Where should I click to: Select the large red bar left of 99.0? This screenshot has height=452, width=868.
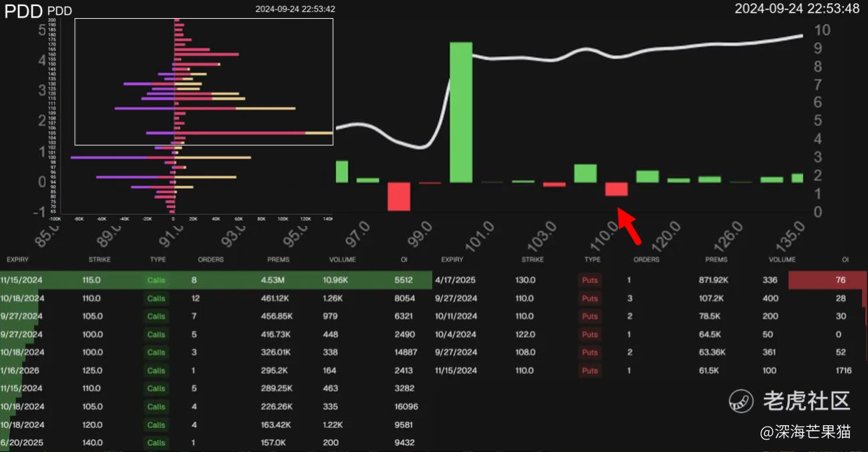[399, 197]
